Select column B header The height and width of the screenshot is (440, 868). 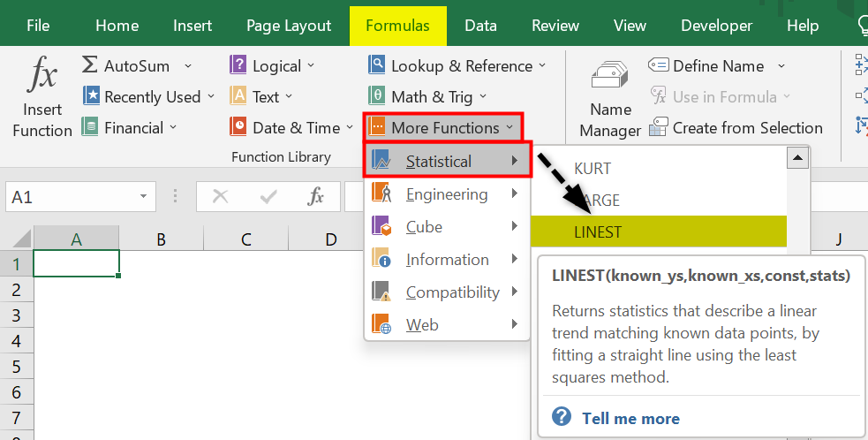click(161, 239)
